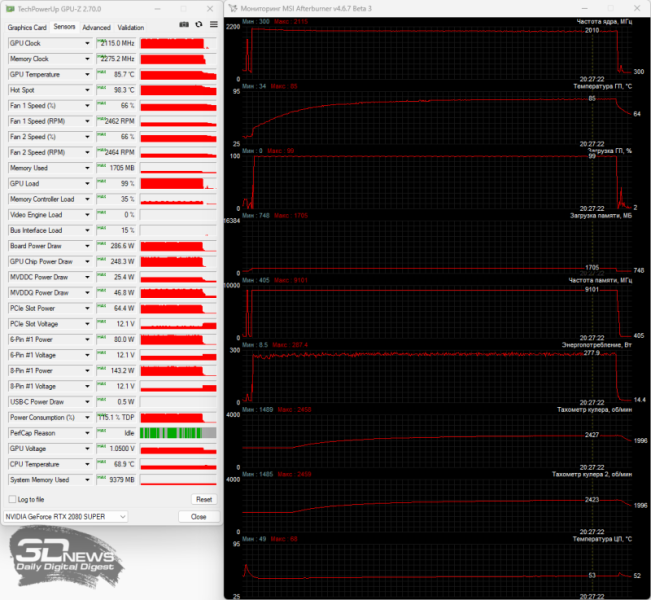Click the max indicator icon beside Board Power Draw
This screenshot has height=600, width=651.
(x=101, y=243)
